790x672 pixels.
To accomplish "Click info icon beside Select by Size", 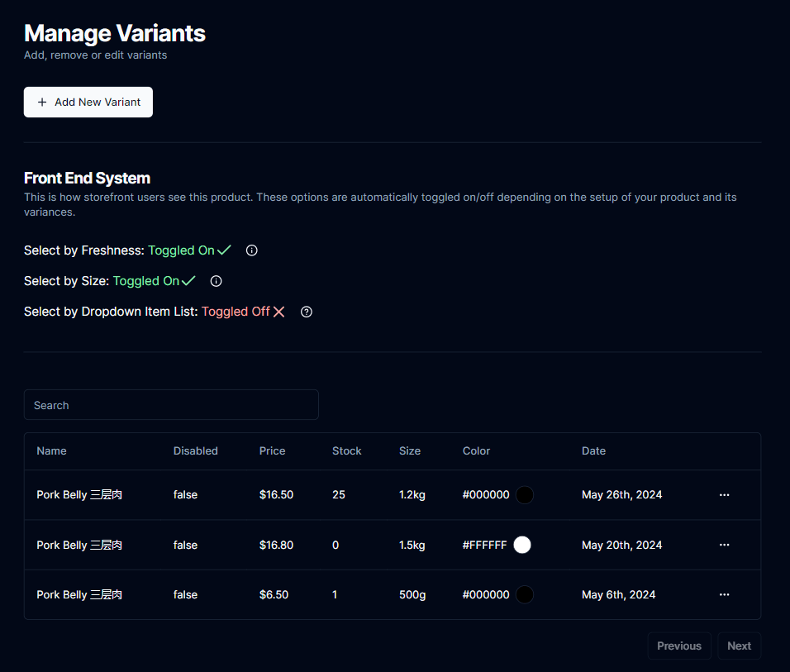I will 217,281.
